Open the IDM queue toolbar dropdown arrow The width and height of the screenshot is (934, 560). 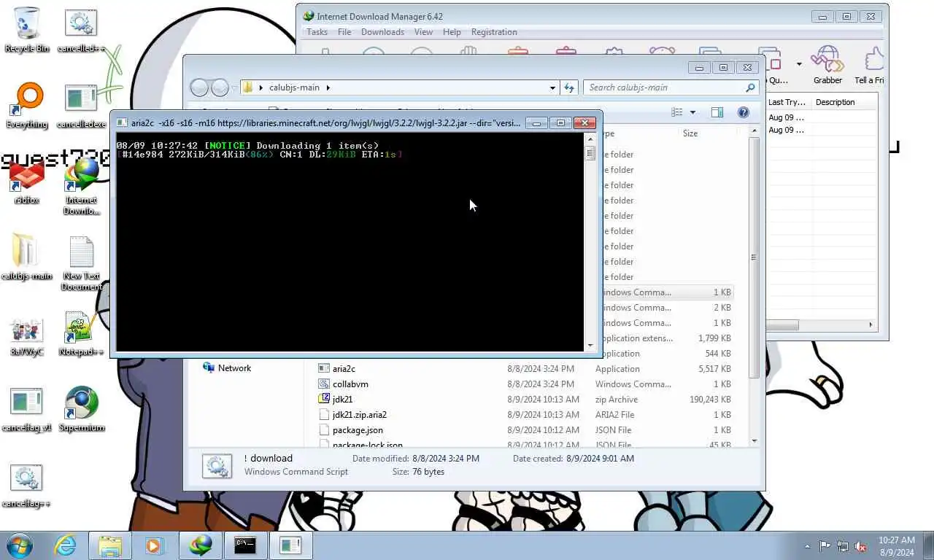tap(798, 64)
